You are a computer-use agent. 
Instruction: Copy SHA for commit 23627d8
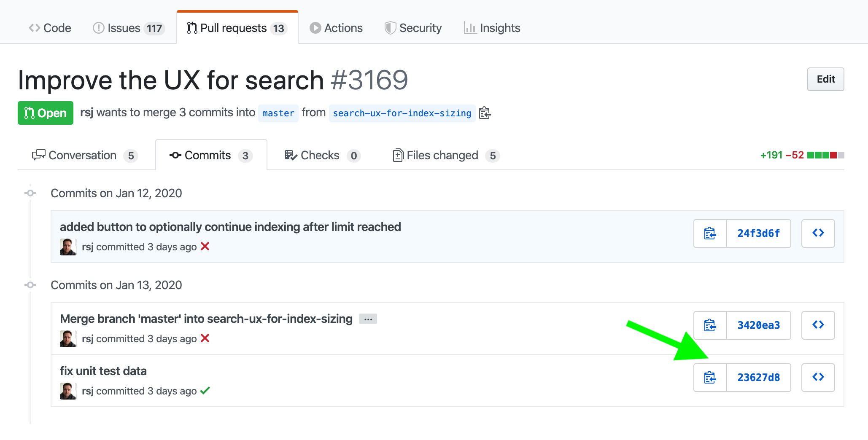pyautogui.click(x=710, y=377)
